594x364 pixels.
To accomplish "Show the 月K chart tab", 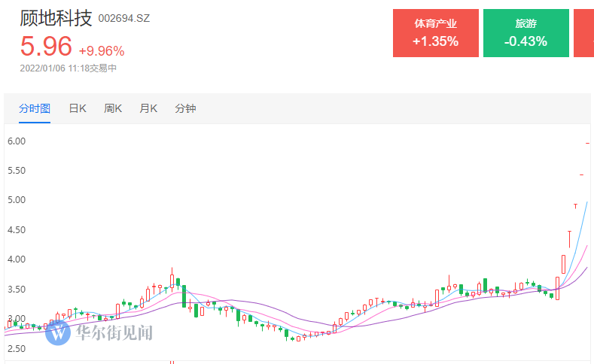I will click(148, 108).
